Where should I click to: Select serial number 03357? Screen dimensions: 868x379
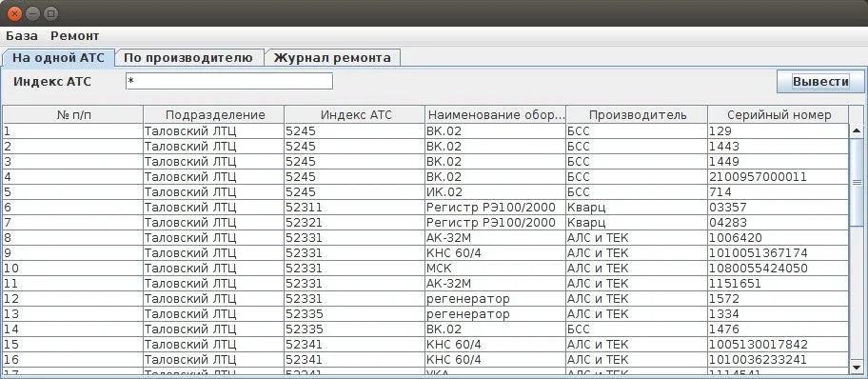779,208
